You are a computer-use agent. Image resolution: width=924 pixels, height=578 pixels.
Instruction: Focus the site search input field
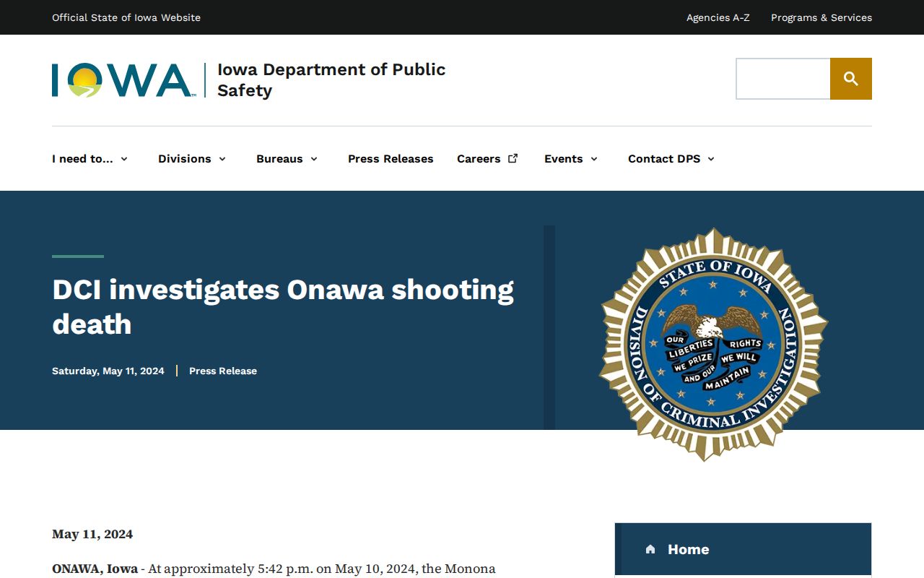tap(783, 79)
